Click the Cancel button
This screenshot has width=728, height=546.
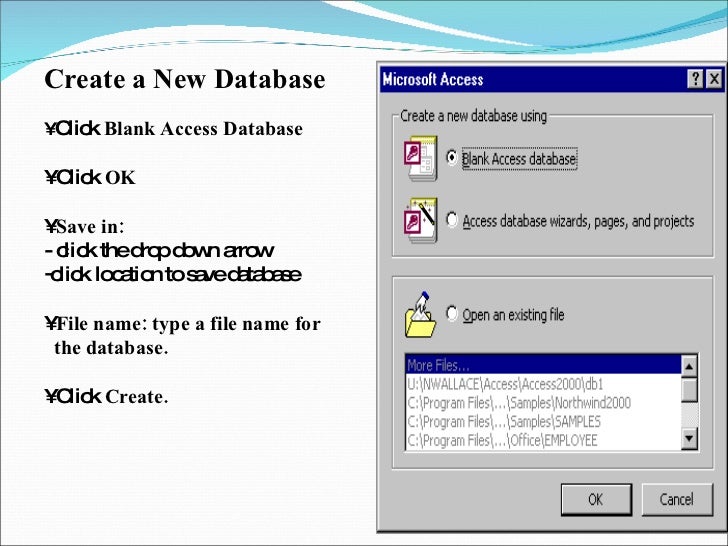(x=677, y=500)
